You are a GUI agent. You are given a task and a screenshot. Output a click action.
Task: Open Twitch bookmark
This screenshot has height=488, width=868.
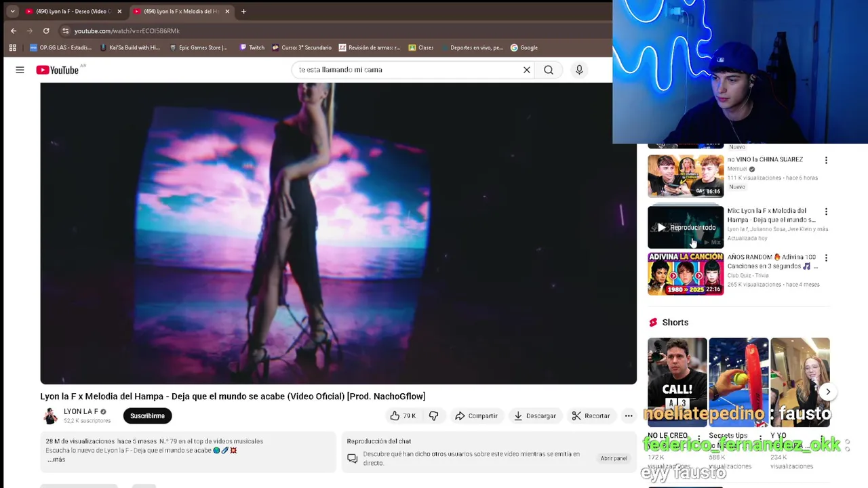[252, 47]
